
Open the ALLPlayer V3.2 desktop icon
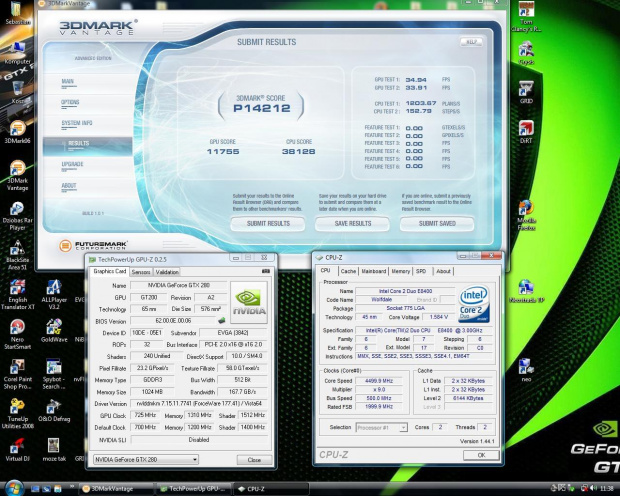54,295
